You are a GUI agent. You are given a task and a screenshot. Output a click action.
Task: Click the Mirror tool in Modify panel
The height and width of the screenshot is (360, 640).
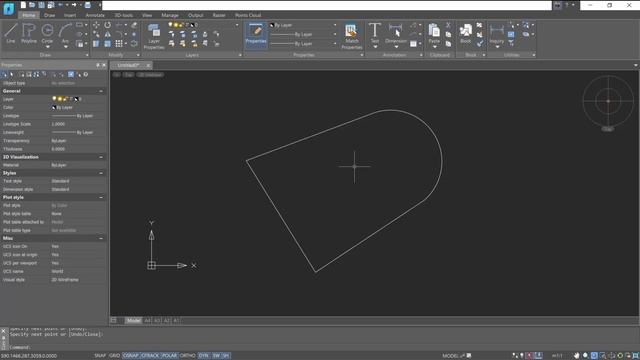click(x=107, y=34)
